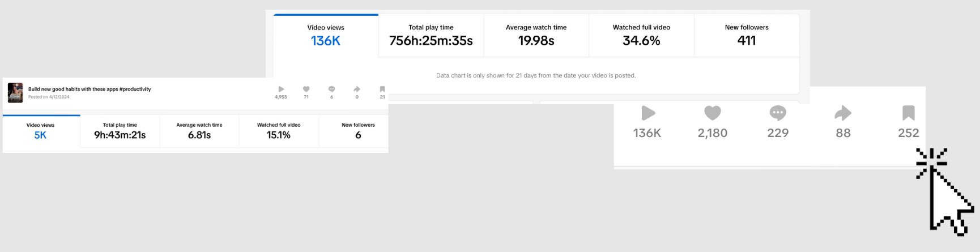Screen dimensions: 980x252
Task: Select the Video views 136K tab
Action: click(x=326, y=35)
